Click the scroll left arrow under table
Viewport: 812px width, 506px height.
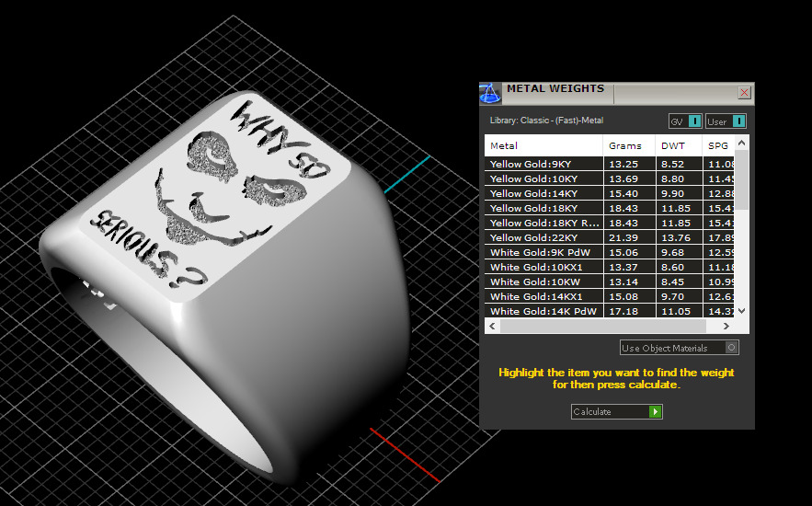pyautogui.click(x=493, y=326)
